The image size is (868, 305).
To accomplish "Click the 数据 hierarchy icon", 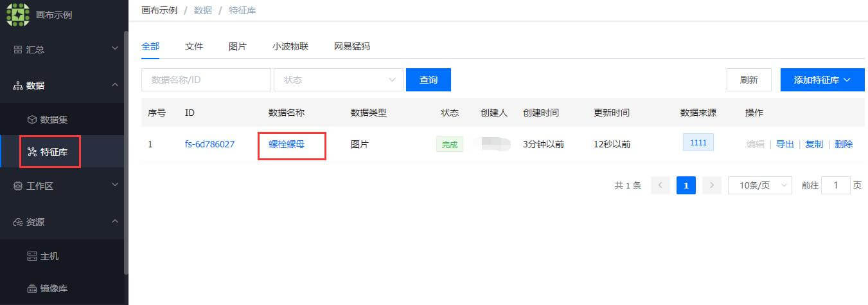I will coord(17,86).
